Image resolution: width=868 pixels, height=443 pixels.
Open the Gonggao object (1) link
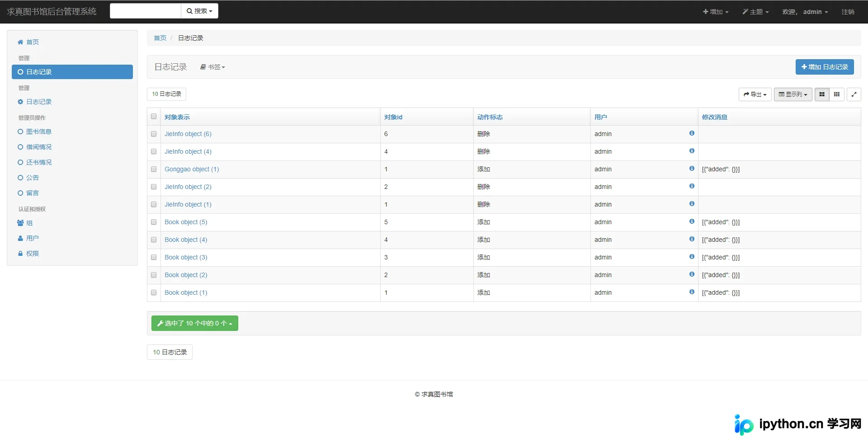pos(192,169)
